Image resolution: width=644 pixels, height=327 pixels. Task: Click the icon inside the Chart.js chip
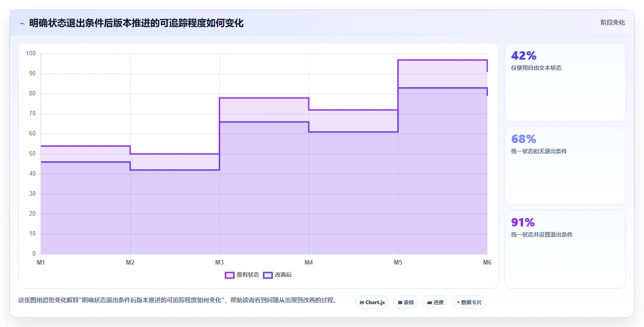(x=362, y=303)
